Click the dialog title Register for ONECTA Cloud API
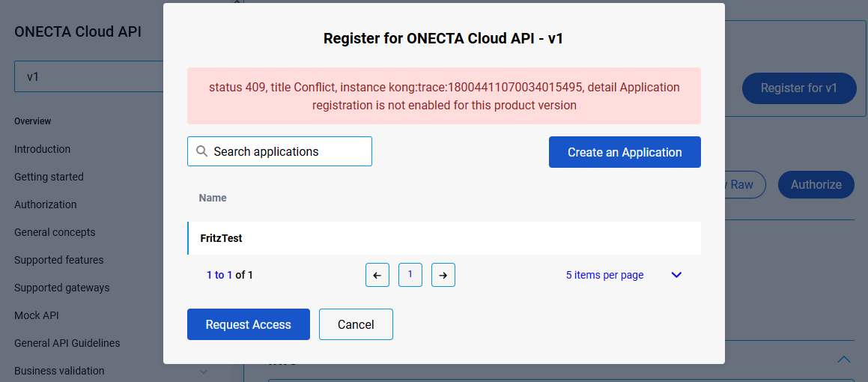This screenshot has width=868, height=382. (x=443, y=39)
